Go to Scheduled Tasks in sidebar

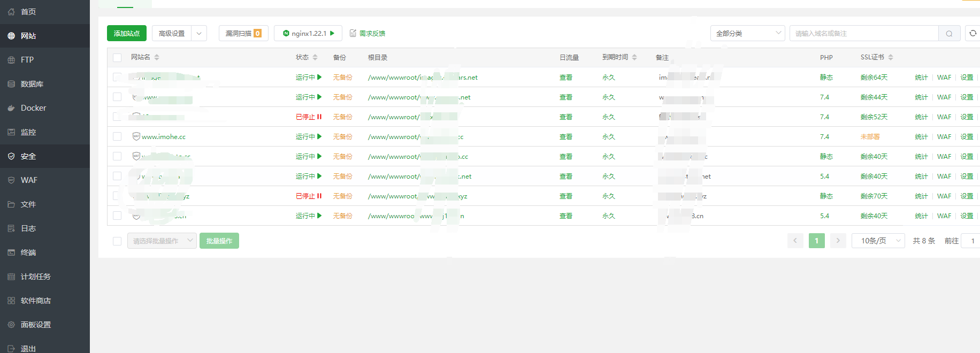(x=35, y=277)
